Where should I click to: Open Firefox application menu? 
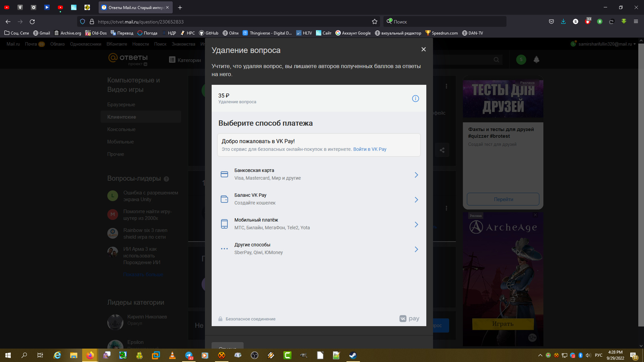(x=636, y=22)
